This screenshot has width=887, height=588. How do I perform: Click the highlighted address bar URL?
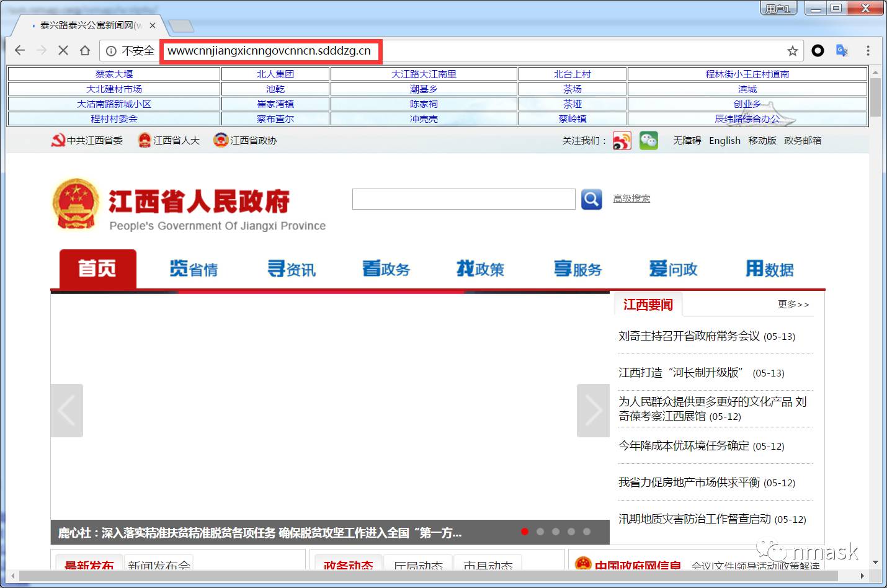(x=270, y=51)
